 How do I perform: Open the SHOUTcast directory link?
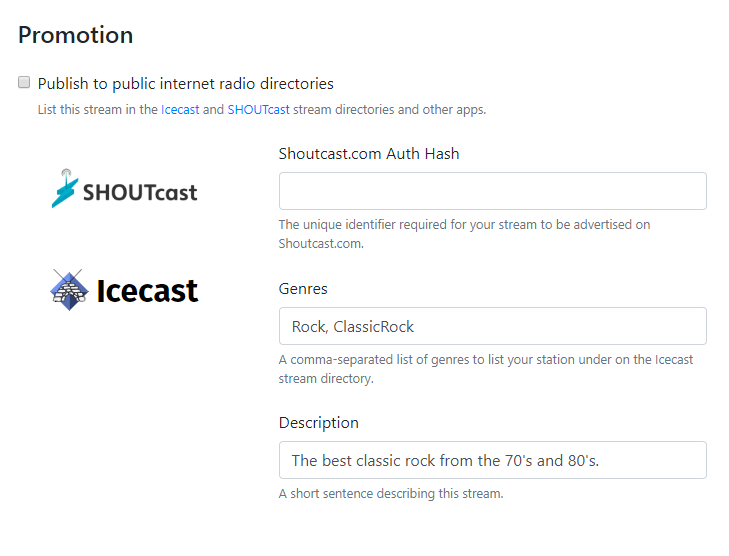coord(258,110)
